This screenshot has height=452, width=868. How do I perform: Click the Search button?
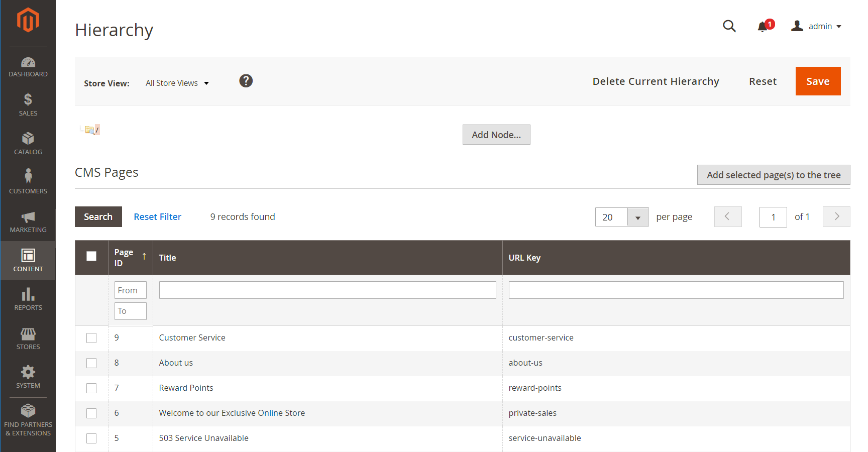(98, 216)
